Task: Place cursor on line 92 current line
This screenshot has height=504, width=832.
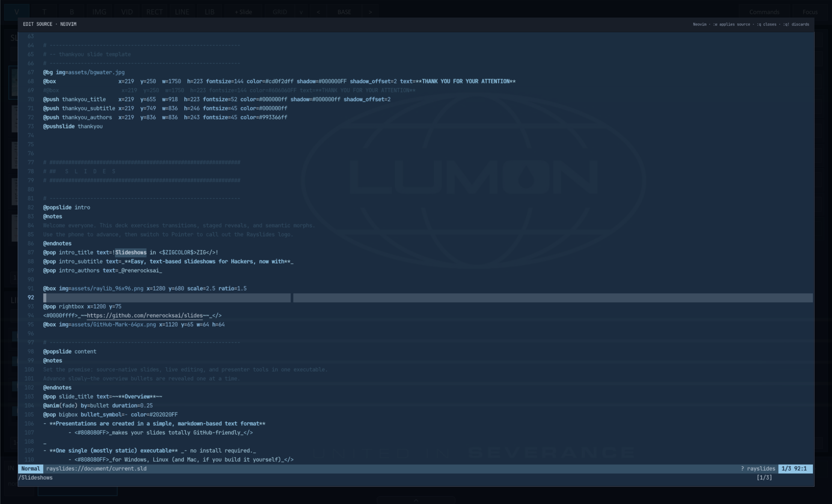Action: 428,298
